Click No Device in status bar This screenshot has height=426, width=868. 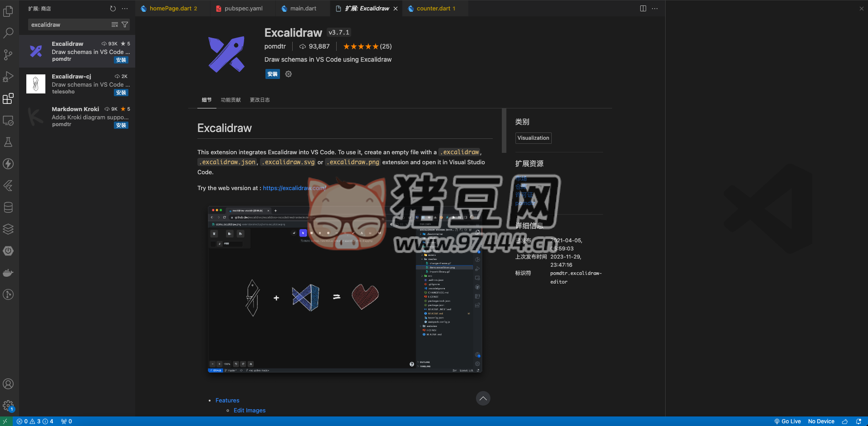[821, 421]
